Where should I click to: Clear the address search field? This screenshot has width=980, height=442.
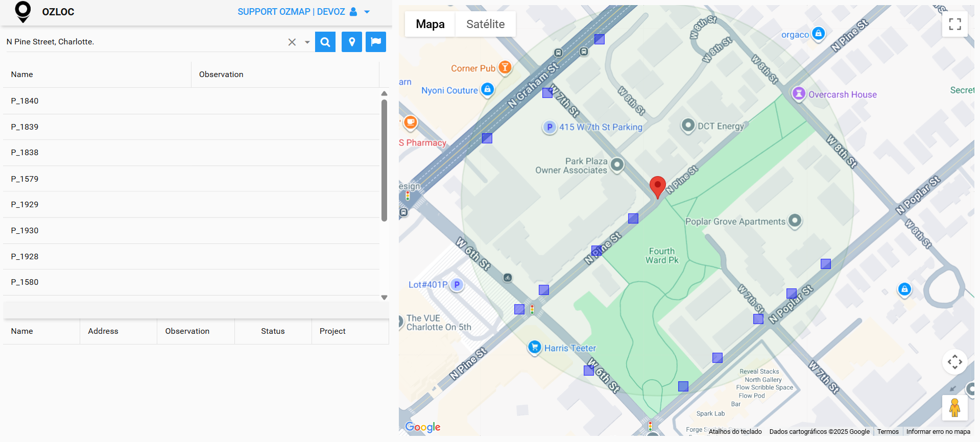[292, 42]
